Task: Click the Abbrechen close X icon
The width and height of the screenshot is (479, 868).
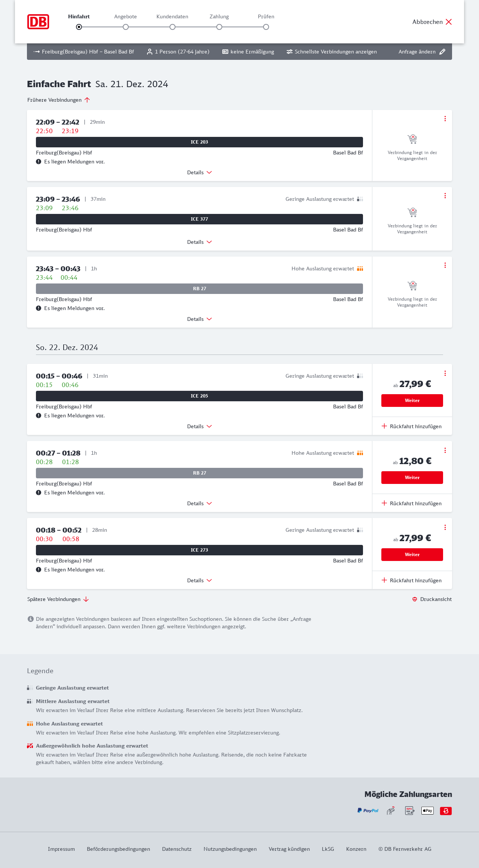Action: 449,22
